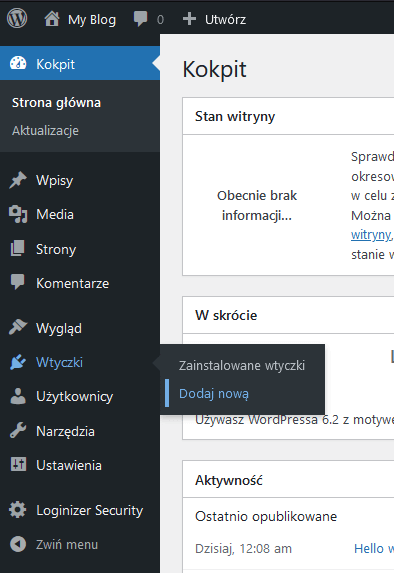Open the My Blog site link
The height and width of the screenshot is (573, 394).
(x=92, y=19)
